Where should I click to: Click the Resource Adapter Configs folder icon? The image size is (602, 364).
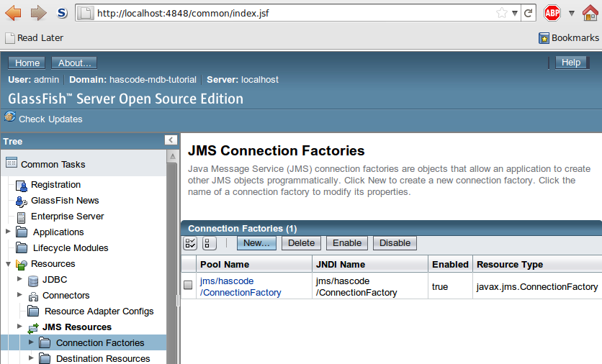pyautogui.click(x=33, y=311)
